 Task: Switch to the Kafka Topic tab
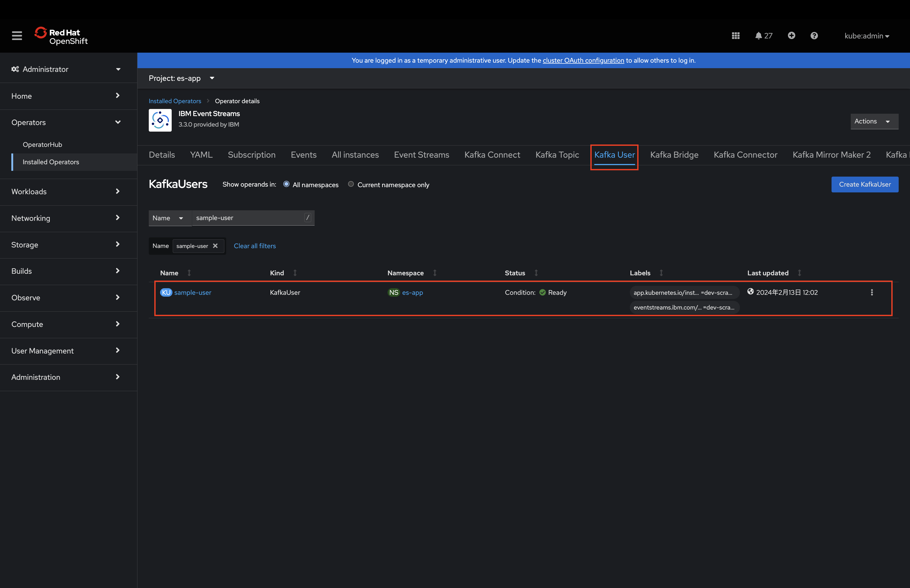point(557,155)
